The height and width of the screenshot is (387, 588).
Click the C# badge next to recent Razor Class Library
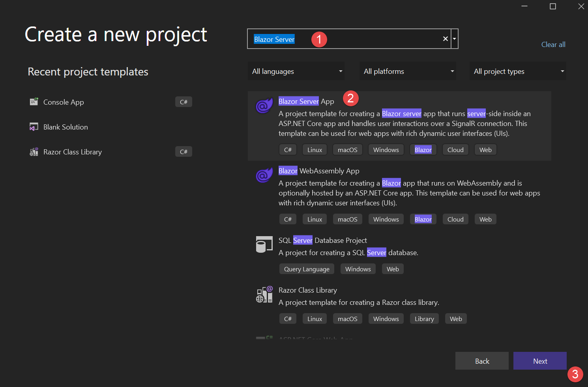pyautogui.click(x=184, y=152)
